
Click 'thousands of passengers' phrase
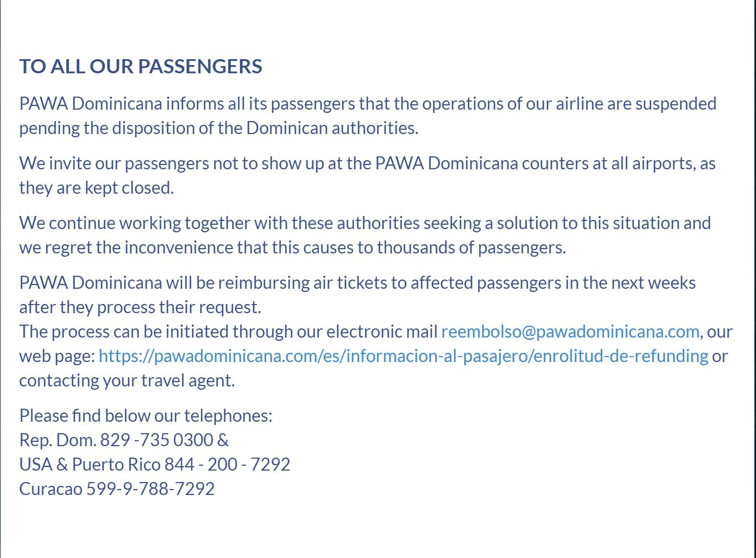470,247
